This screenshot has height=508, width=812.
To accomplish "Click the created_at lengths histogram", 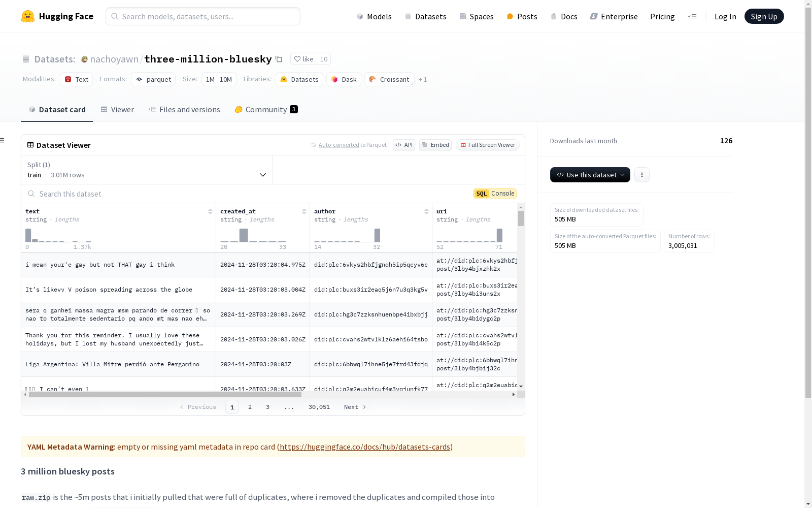I will [253, 235].
